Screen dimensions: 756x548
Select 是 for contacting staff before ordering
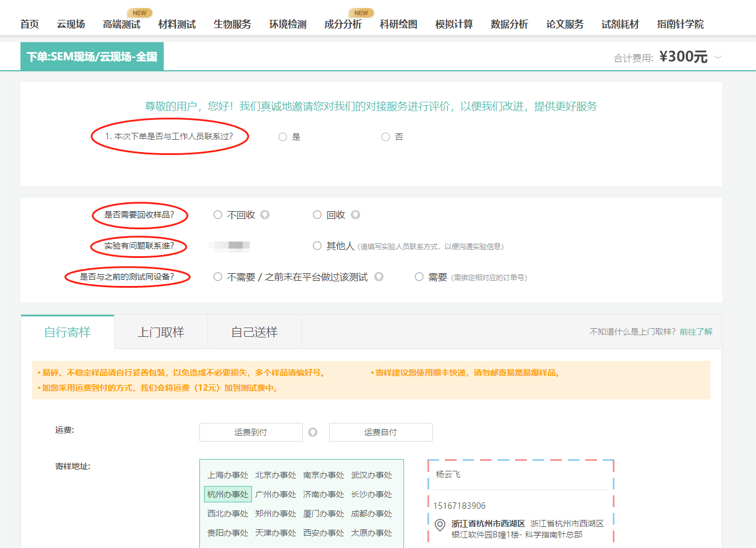[x=282, y=136]
